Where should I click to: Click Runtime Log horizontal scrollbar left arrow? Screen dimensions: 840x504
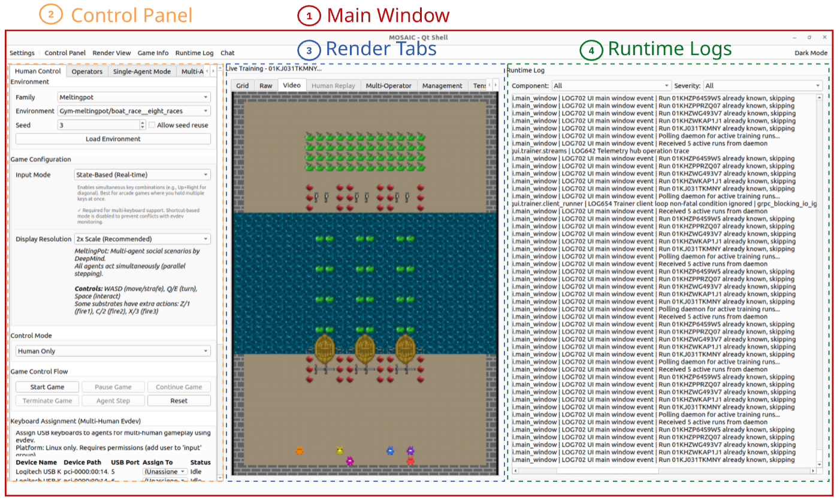click(x=515, y=471)
